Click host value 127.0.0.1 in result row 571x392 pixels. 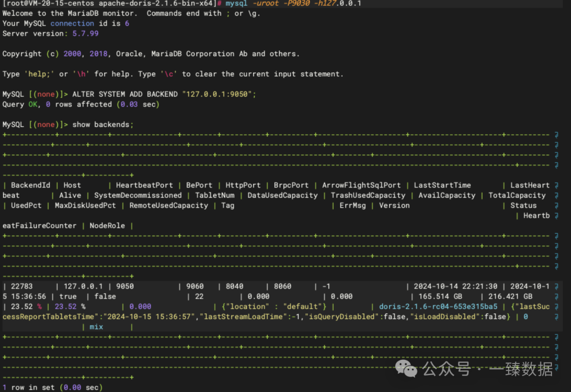(83, 286)
